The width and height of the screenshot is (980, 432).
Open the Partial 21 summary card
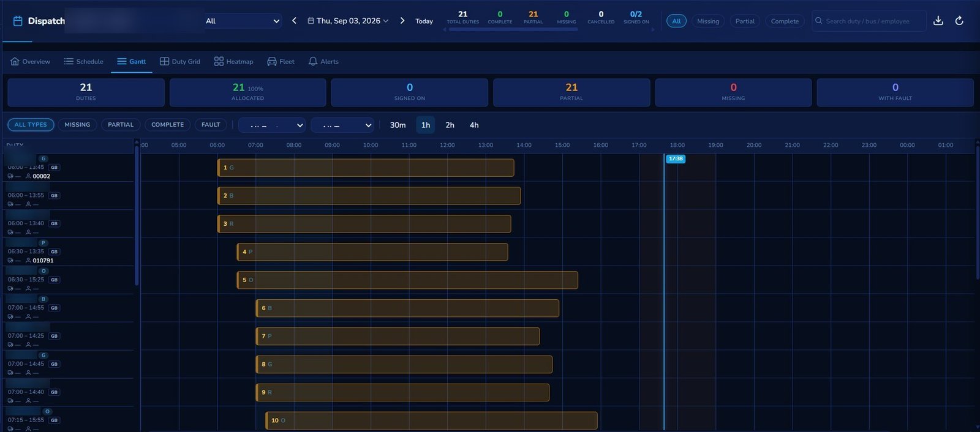pyautogui.click(x=571, y=92)
